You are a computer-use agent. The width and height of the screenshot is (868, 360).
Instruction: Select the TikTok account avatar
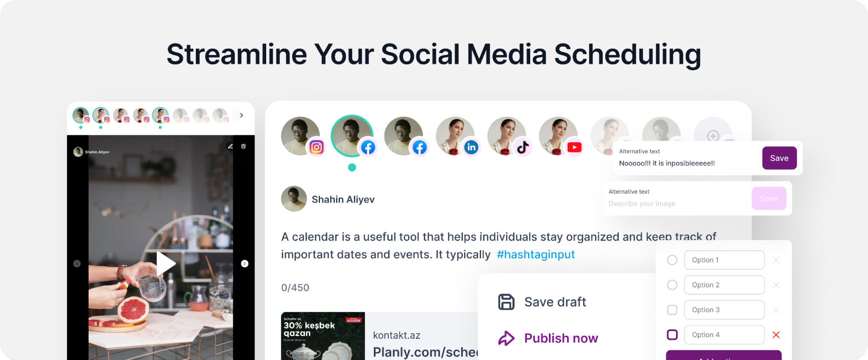pos(507,136)
